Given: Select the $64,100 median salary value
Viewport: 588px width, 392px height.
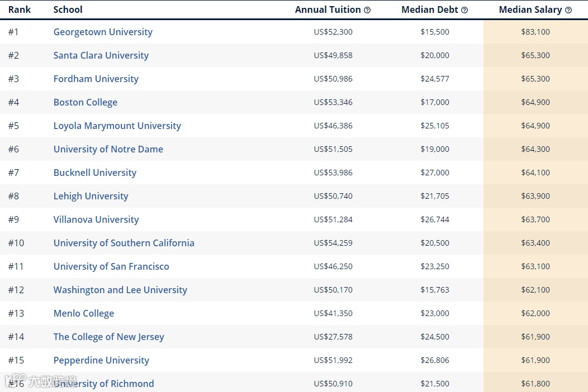Looking at the screenshot, I should click(x=535, y=173).
